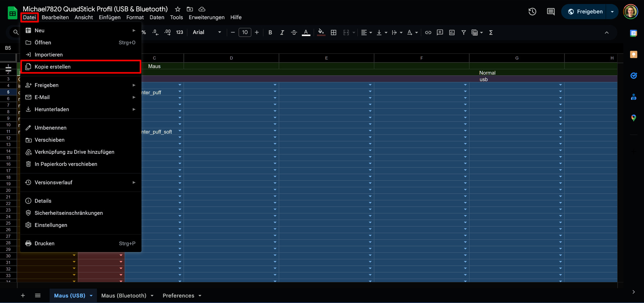Open version history clock icon

pos(532,12)
